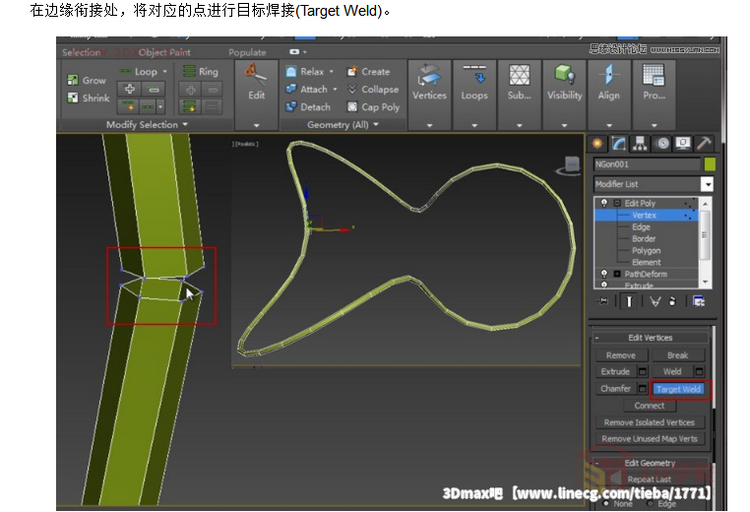Switch to the Utilities hammer panel

(x=704, y=144)
